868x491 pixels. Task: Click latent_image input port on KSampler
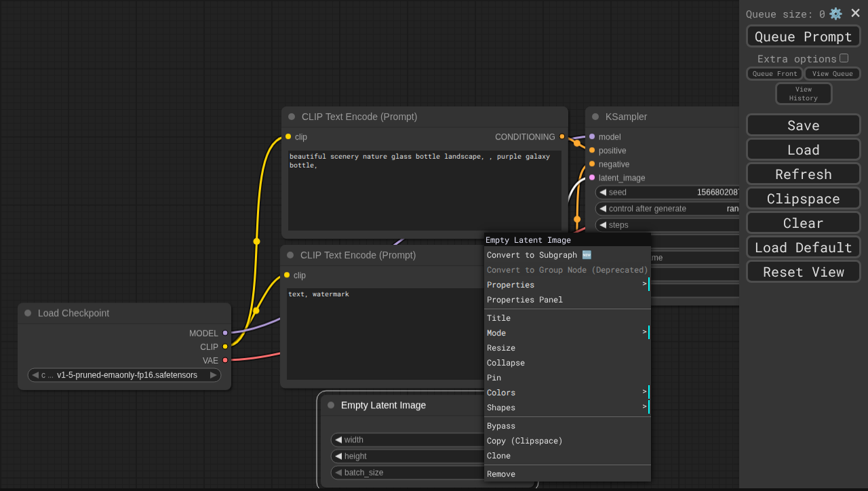[592, 178]
